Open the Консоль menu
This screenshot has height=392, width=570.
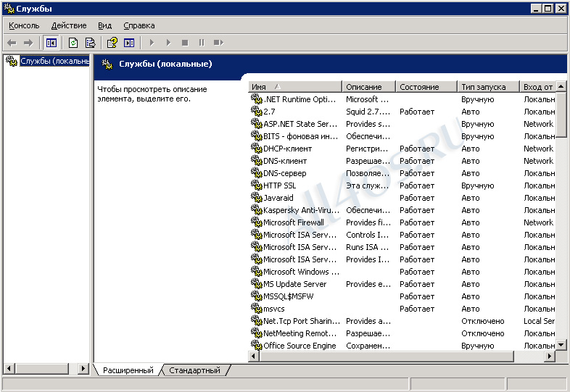(x=24, y=25)
